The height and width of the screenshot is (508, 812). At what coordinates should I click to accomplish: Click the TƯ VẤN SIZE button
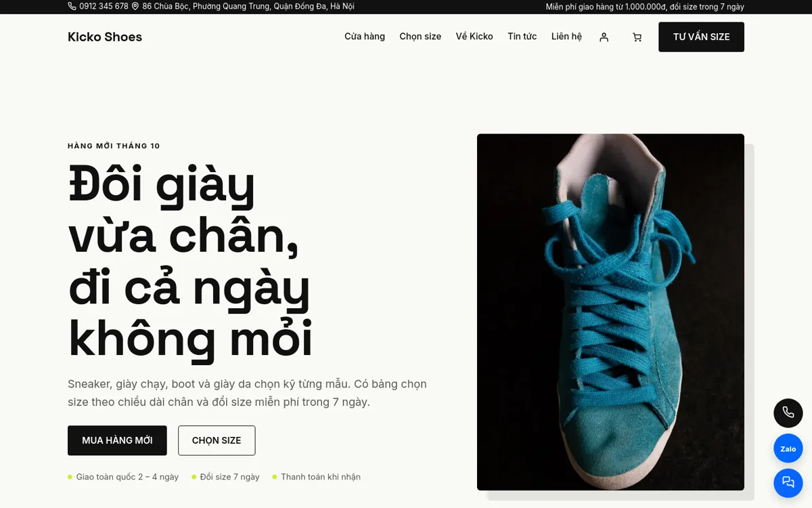pos(701,37)
